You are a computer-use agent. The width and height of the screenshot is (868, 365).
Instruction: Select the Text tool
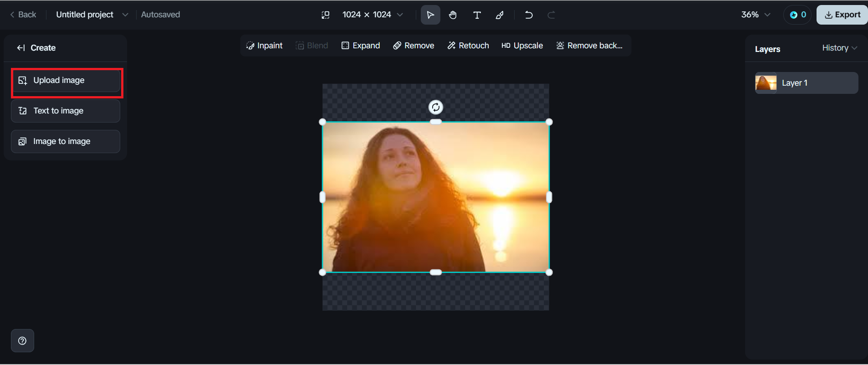click(x=477, y=15)
